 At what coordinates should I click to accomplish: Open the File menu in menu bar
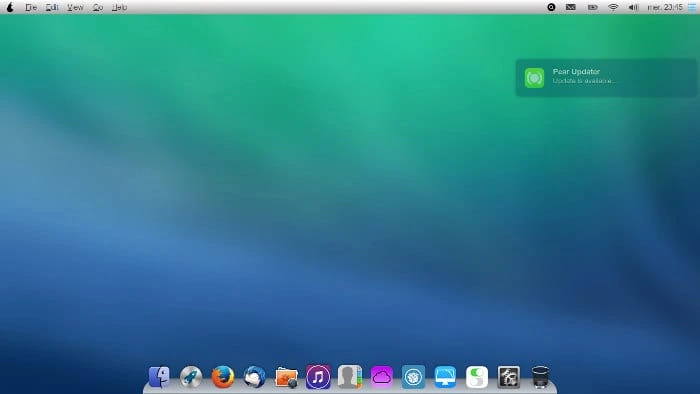(x=31, y=7)
